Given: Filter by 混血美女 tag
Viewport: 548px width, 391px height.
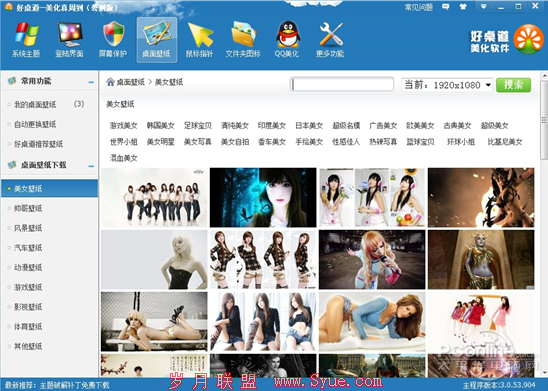Looking at the screenshot, I should (124, 158).
